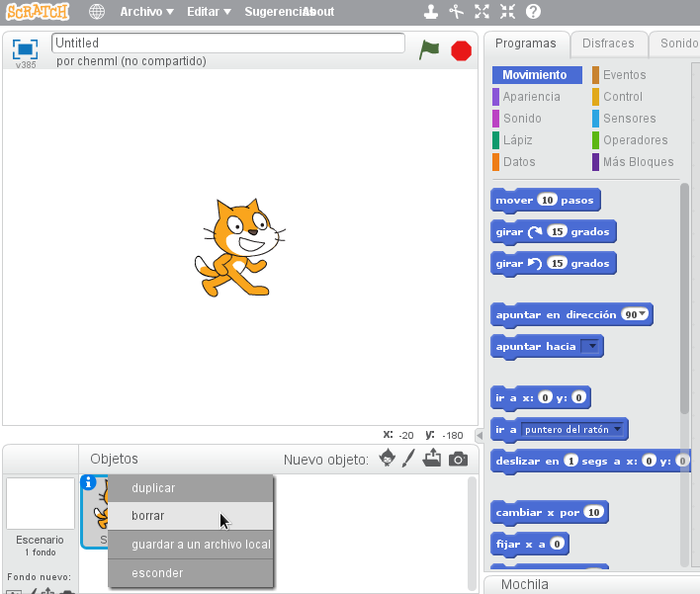Click the help question mark icon
This screenshot has width=700, height=594.
533,12
